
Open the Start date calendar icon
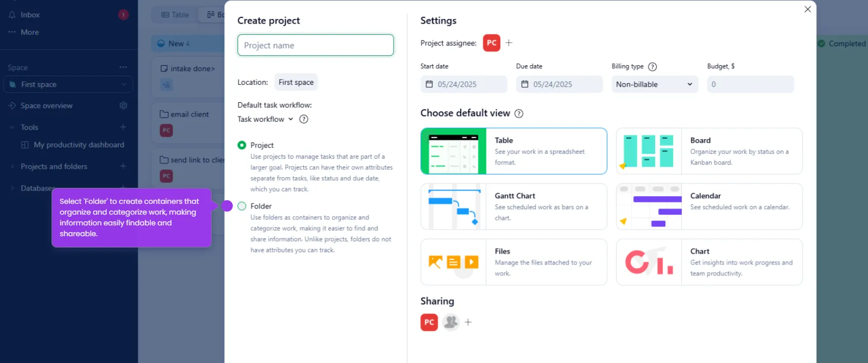tap(429, 84)
